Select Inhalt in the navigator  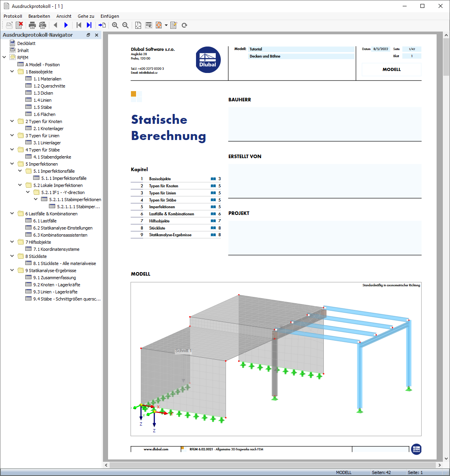23,50
